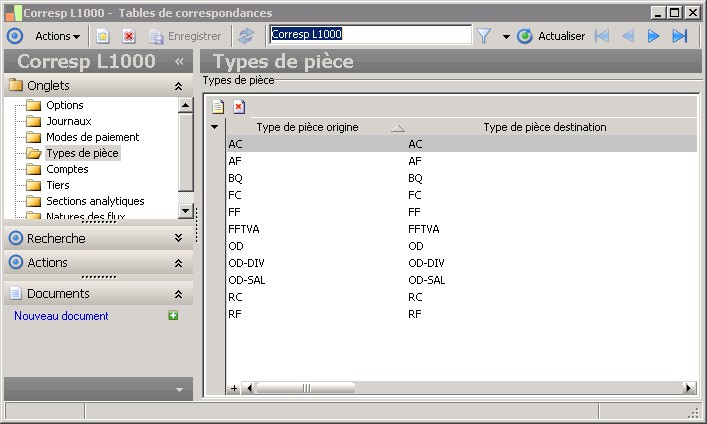Image resolution: width=707 pixels, height=424 pixels.
Task: Click the filter funnel icon
Action: (x=484, y=36)
